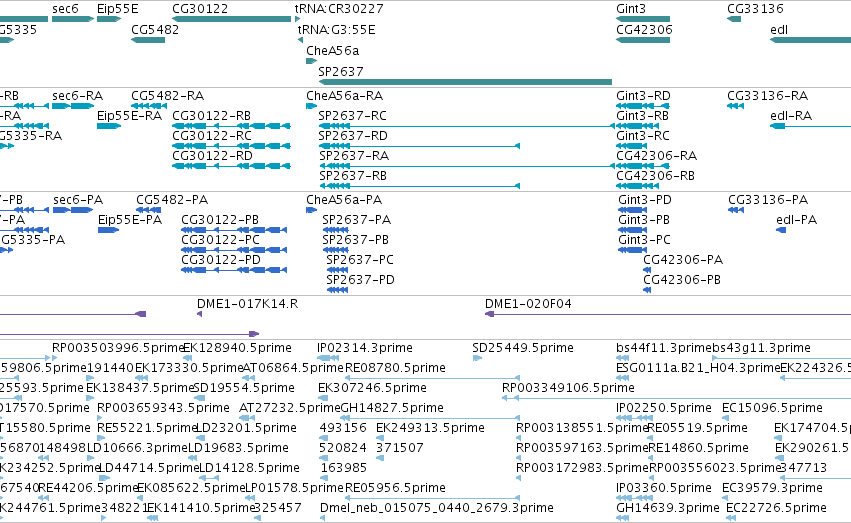This screenshot has width=851, height=523.
Task: Open the SP2637-PA protein label
Action: point(357,220)
